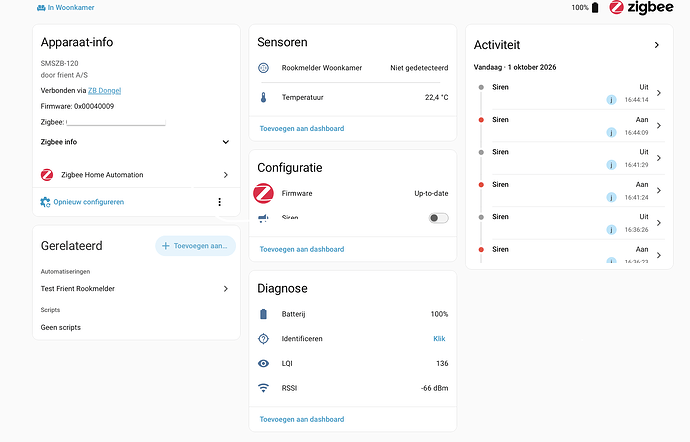Click user avatar on 16:44:14 entry
690x442 pixels.
point(611,100)
